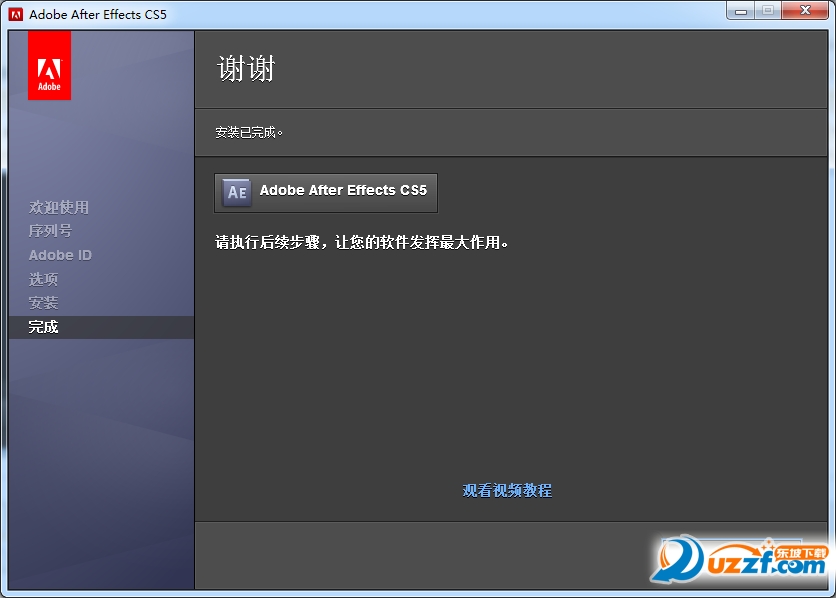Select 欢迎使用 step in sidebar
This screenshot has width=836, height=598.
59,207
